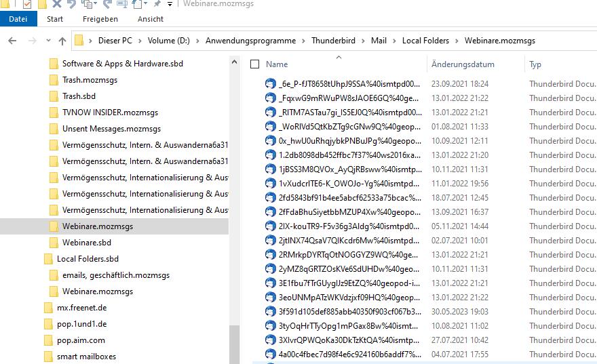Click folder icon of highlighted Webinare.mozmsgs
Screen dimensions: 597x364
pyautogui.click(x=54, y=226)
